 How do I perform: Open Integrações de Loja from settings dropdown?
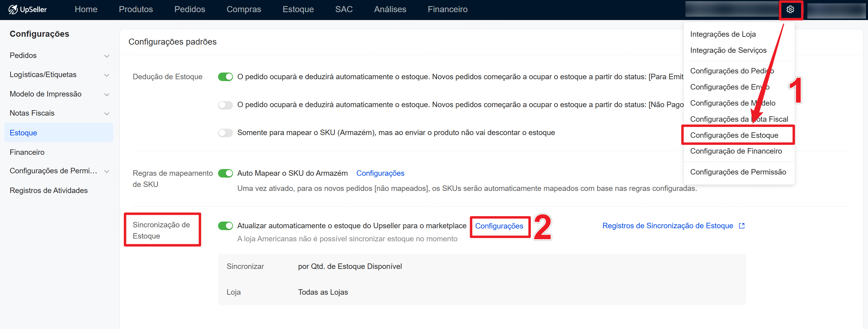[x=722, y=34]
